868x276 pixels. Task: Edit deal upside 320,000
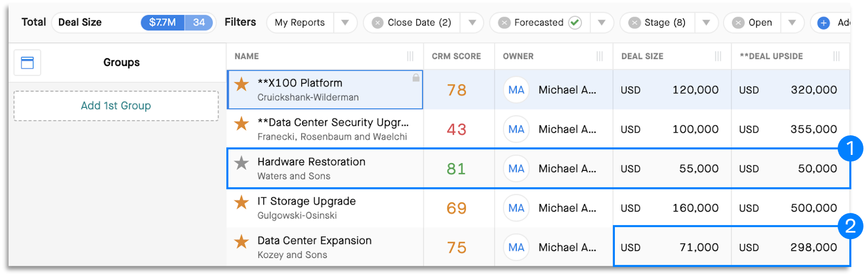tap(814, 90)
